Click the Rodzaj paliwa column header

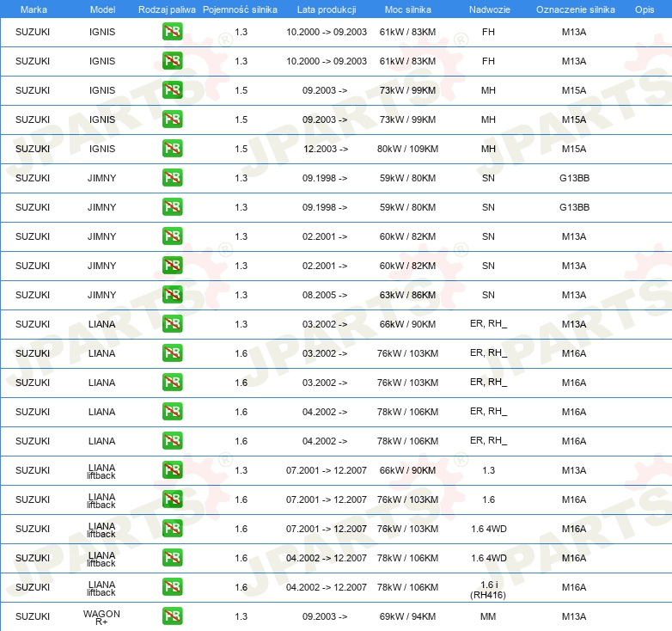167,9
